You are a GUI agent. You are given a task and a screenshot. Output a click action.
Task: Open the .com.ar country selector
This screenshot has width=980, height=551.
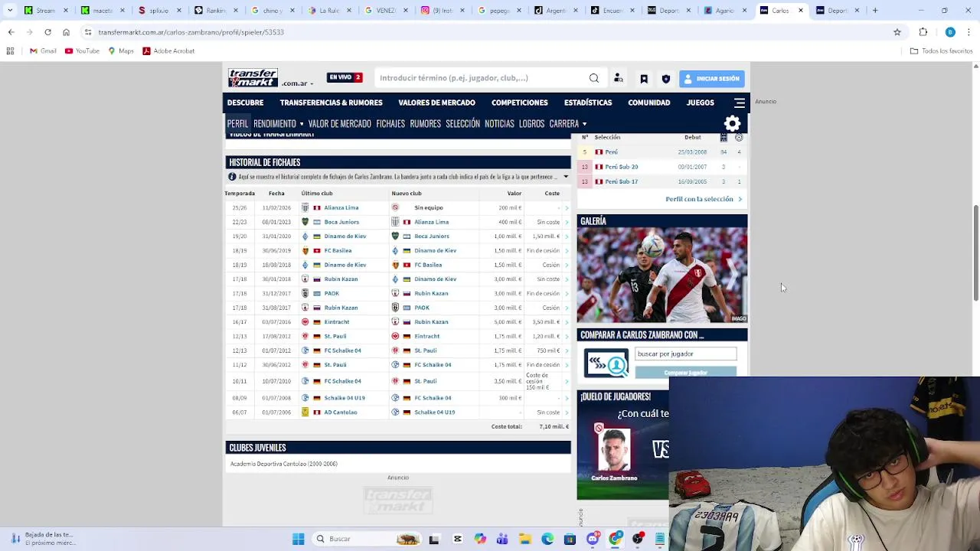pos(297,83)
